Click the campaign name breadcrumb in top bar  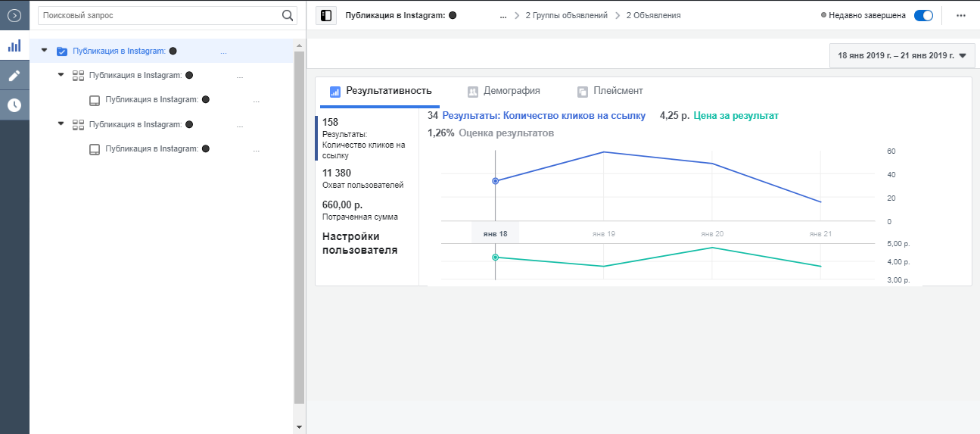point(400,15)
